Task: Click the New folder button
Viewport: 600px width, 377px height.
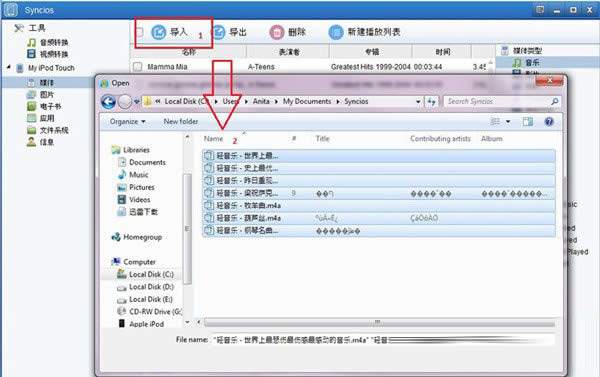Action: tap(181, 121)
